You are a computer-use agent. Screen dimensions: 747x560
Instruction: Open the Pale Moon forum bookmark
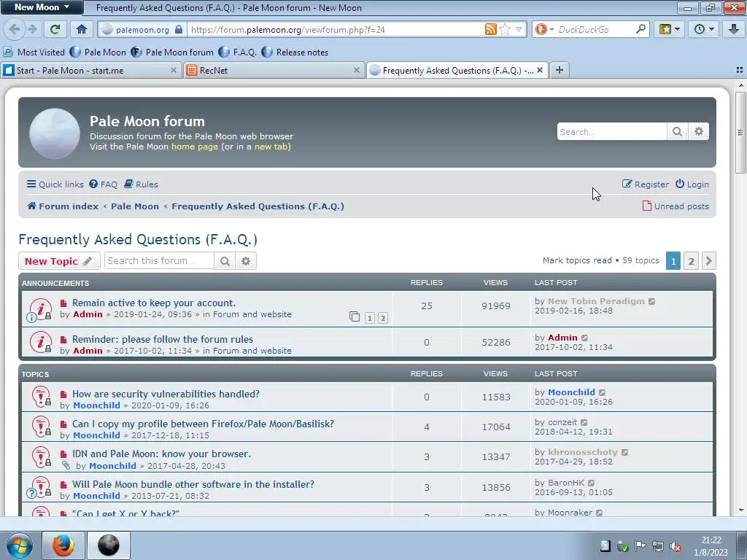(172, 52)
